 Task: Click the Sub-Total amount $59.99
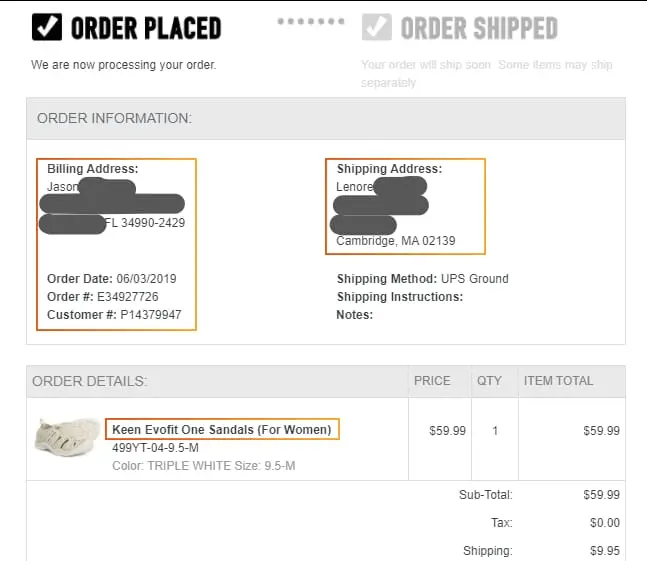point(601,494)
